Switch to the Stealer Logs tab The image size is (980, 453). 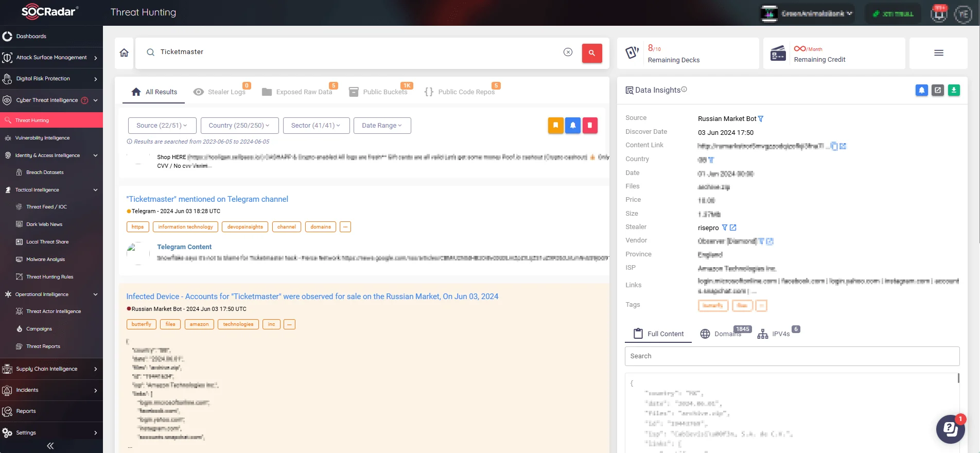(x=220, y=92)
